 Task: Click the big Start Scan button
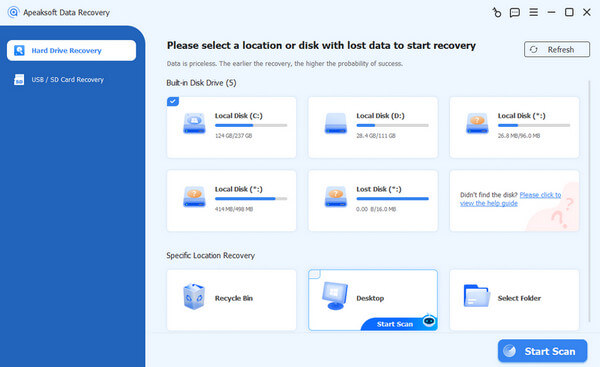pyautogui.click(x=542, y=351)
